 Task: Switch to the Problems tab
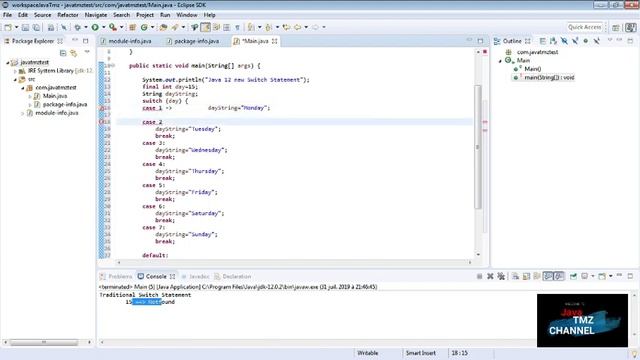[x=116, y=276]
